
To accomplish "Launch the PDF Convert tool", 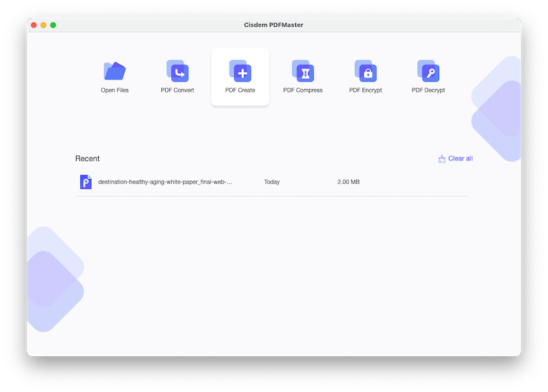I will pyautogui.click(x=177, y=77).
